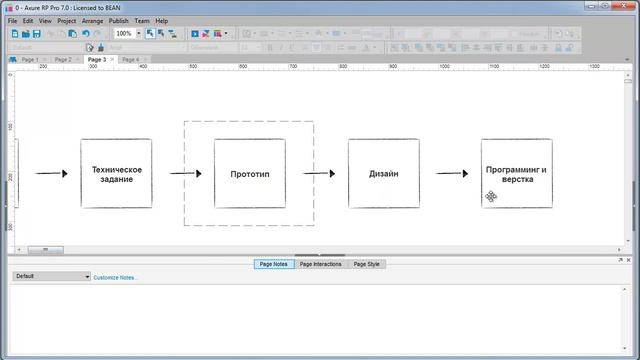Click the notes area scroll down arrow
Viewport: 640px width, 360px height.
(x=624, y=349)
